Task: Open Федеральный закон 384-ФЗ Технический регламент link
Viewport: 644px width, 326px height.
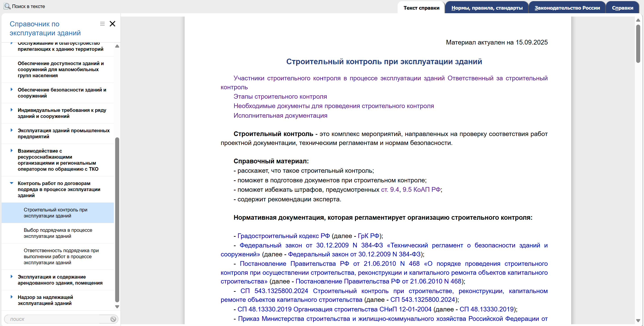Action: pyautogui.click(x=384, y=250)
